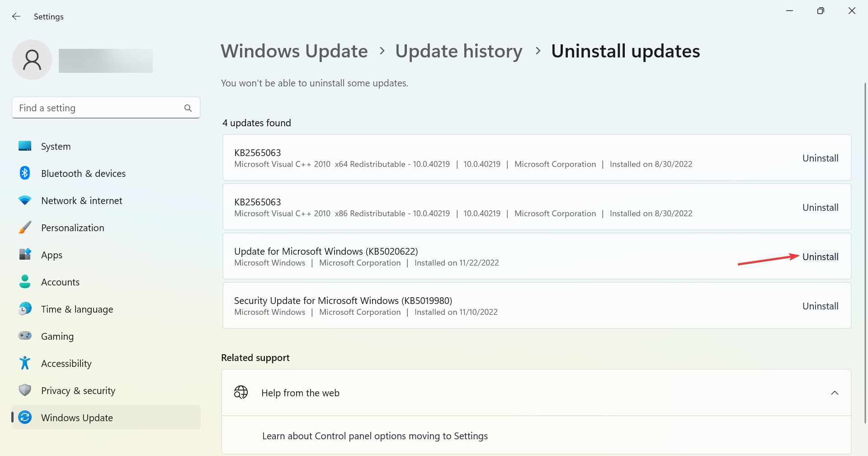Select Windows Update in sidebar
This screenshot has width=868, height=456.
tap(106, 417)
